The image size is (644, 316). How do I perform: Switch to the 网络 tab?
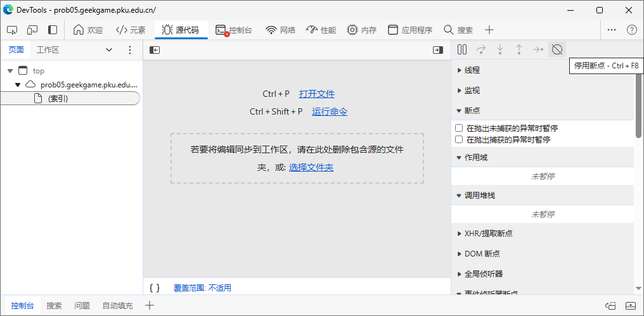click(x=280, y=30)
